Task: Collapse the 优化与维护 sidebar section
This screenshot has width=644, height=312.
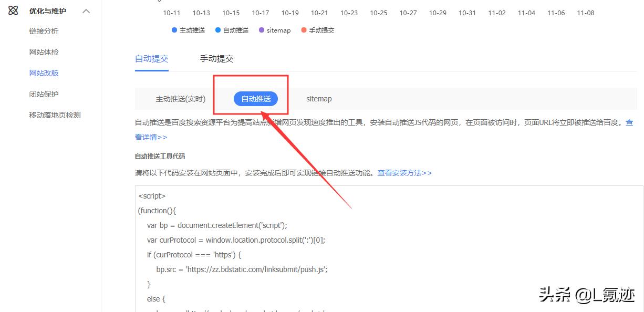Action: 86,11
